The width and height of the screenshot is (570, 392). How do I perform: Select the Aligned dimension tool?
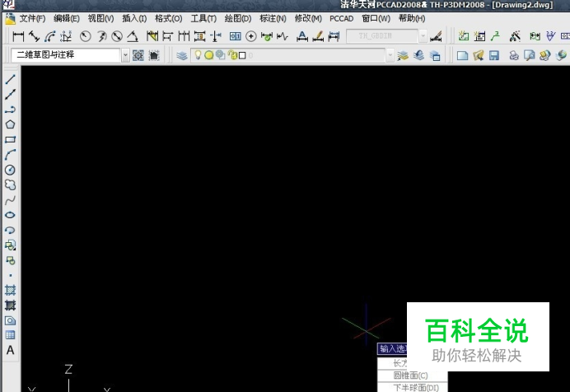34,36
